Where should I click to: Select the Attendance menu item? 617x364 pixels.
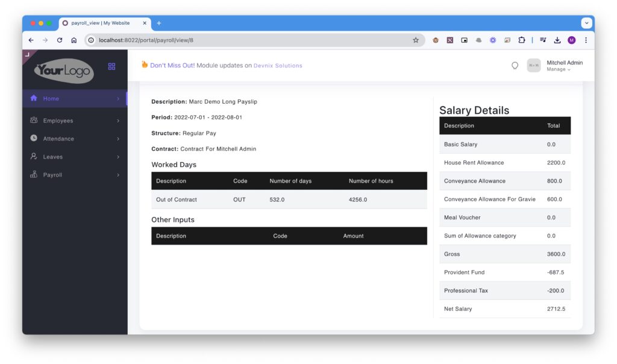[x=58, y=139]
